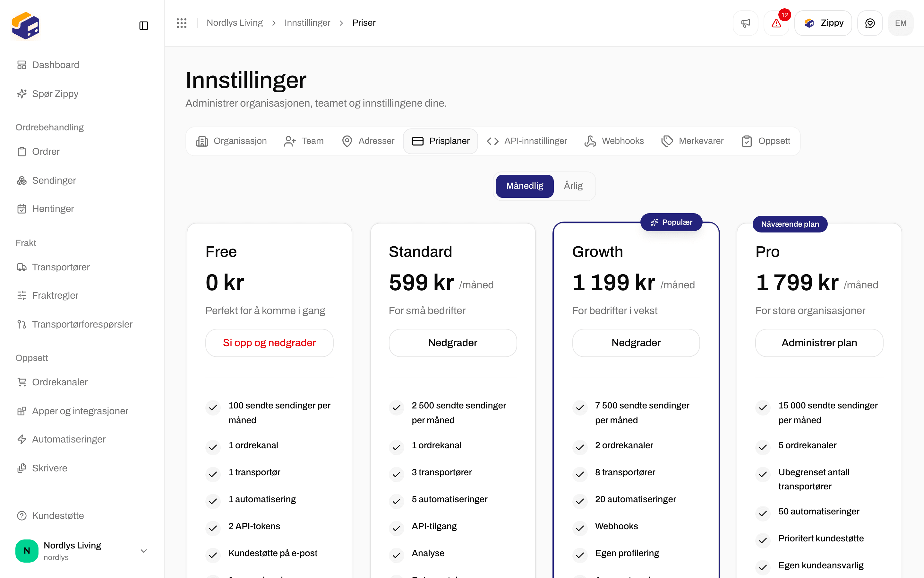Go to Sendinger in sidebar
Screen dimensions: 924x578
pyautogui.click(x=46, y=180)
